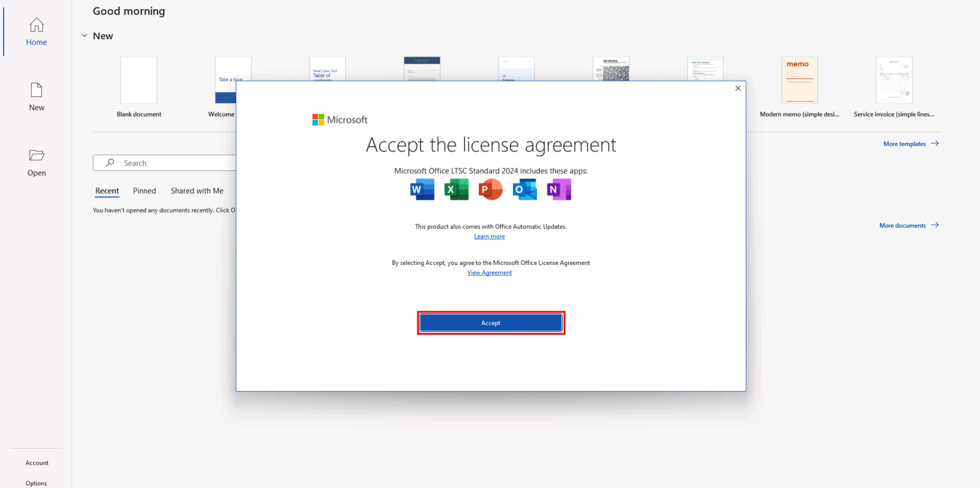
Task: Open the View Agreement link
Action: [490, 273]
